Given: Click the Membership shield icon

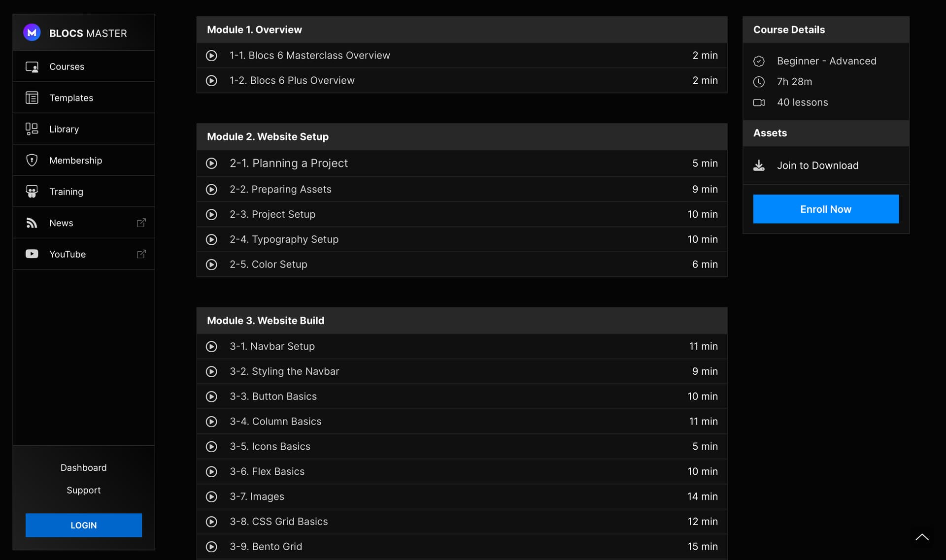Looking at the screenshot, I should pos(32,161).
